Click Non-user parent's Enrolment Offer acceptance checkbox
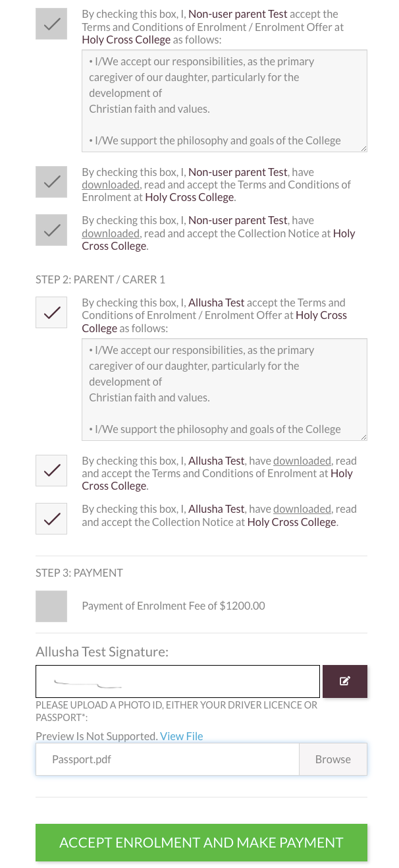This screenshot has width=399, height=868. pos(51,24)
